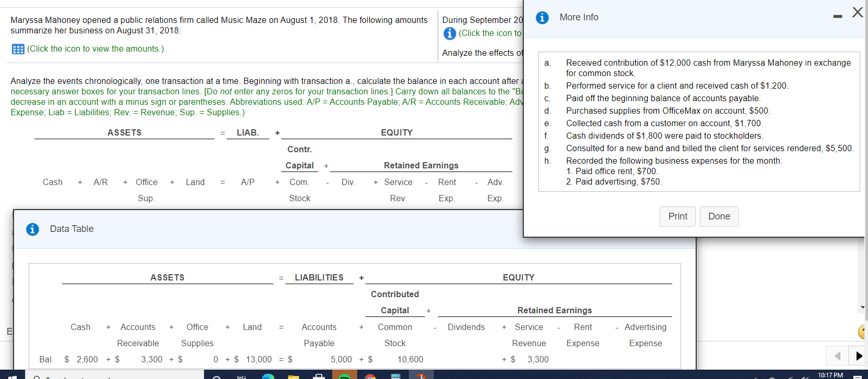Click the EQUITY heading in the worksheet
868x379 pixels.
pyautogui.click(x=397, y=132)
